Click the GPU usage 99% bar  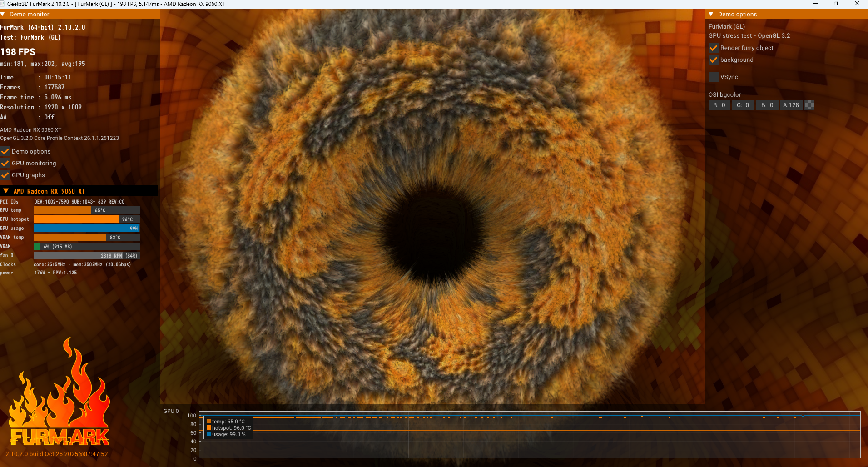coord(87,228)
